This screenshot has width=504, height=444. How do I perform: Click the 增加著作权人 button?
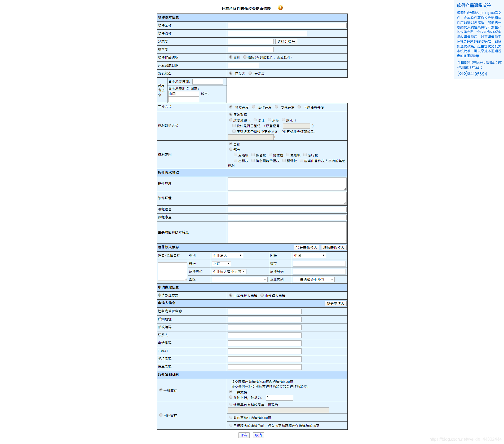coord(334,248)
